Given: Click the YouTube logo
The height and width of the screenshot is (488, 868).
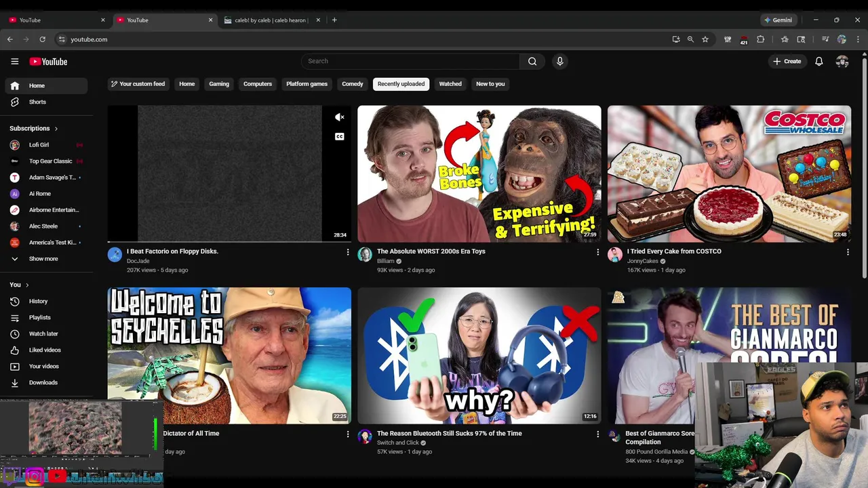Looking at the screenshot, I should [x=48, y=62].
